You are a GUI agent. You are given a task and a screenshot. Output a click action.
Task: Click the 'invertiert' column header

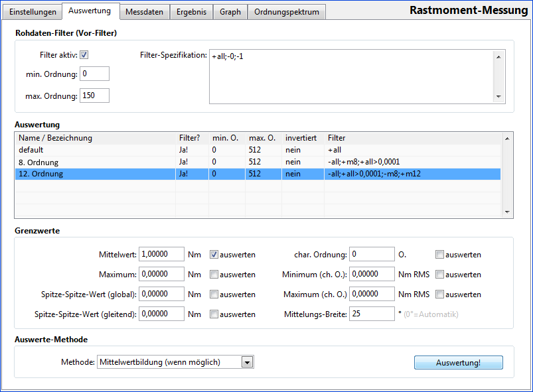tap(303, 138)
